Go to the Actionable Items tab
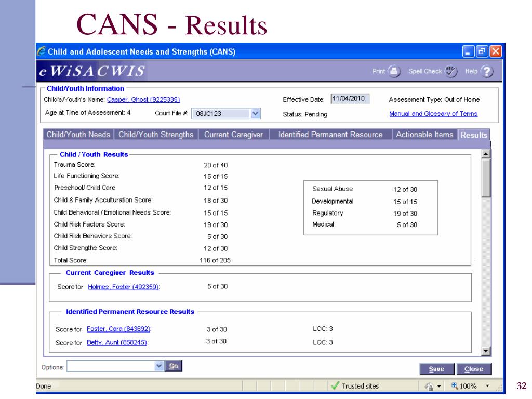 point(424,135)
